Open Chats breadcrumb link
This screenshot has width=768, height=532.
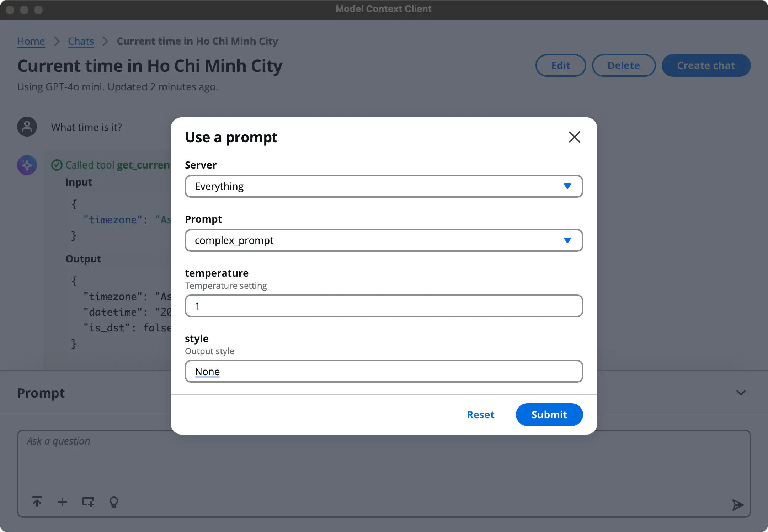pos(81,41)
